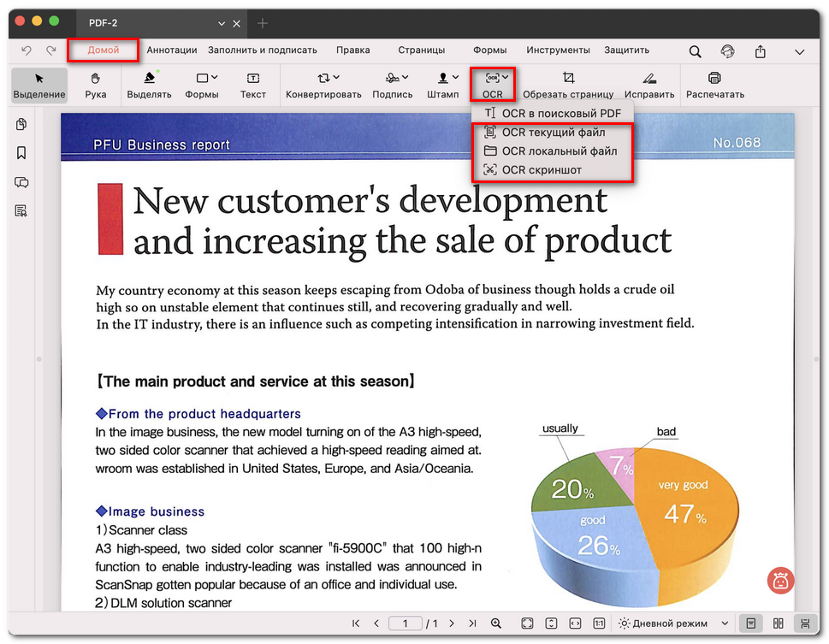Click the zoom-in magnifier in the bottom bar
This screenshot has height=644, width=829.
pos(496,623)
